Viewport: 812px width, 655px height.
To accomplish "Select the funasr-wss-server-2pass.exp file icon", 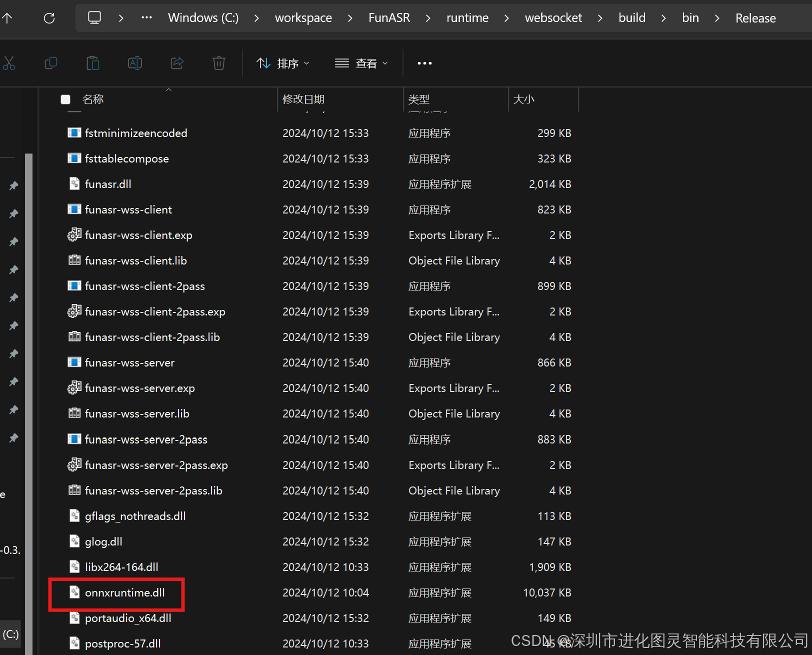I will (x=74, y=464).
